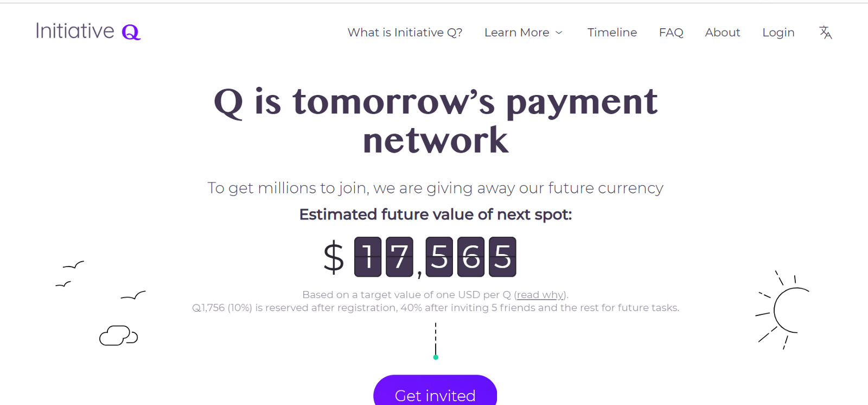Click the dollar sign before the counter
Viewport: 868px width, 405px height.
(334, 257)
